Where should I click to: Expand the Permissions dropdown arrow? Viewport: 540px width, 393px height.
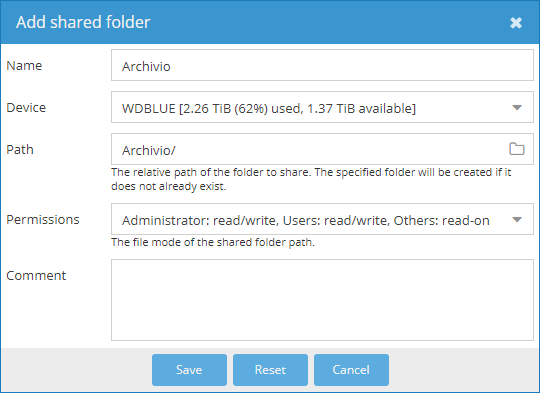pos(517,219)
